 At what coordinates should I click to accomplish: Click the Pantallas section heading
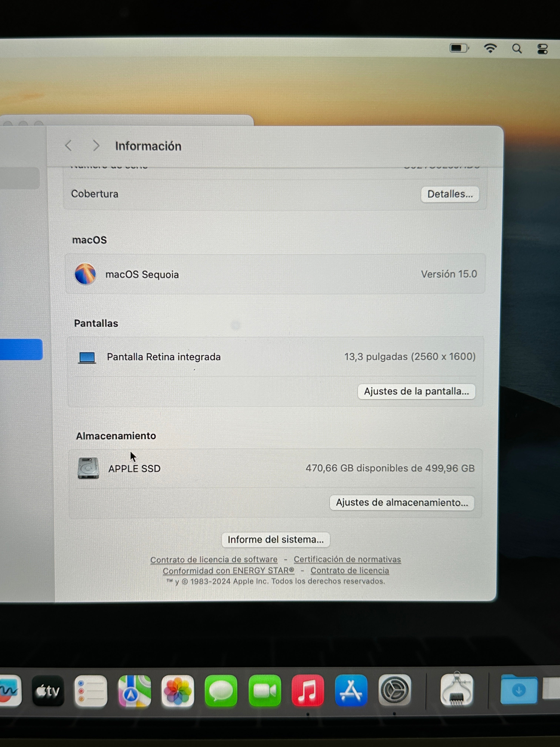click(x=96, y=323)
